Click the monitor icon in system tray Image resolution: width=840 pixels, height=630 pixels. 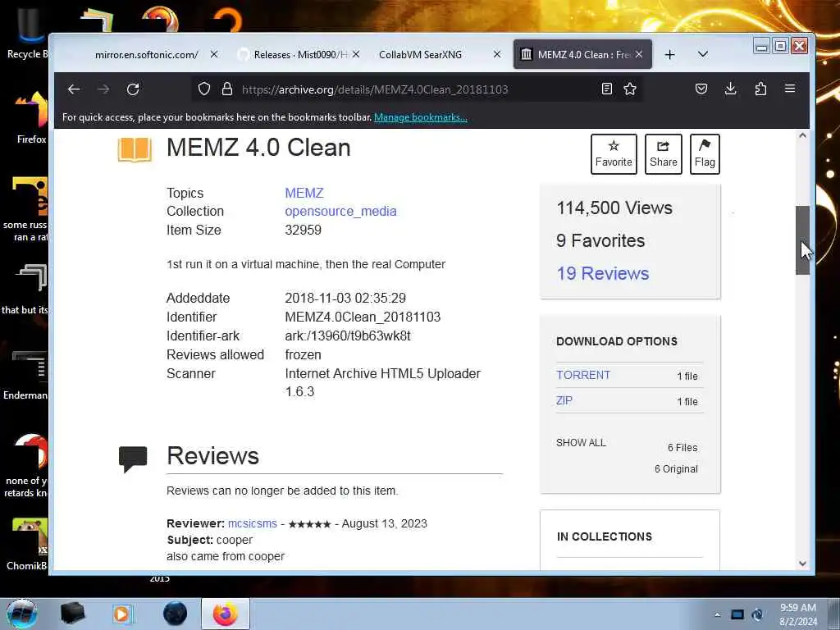pos(737,615)
